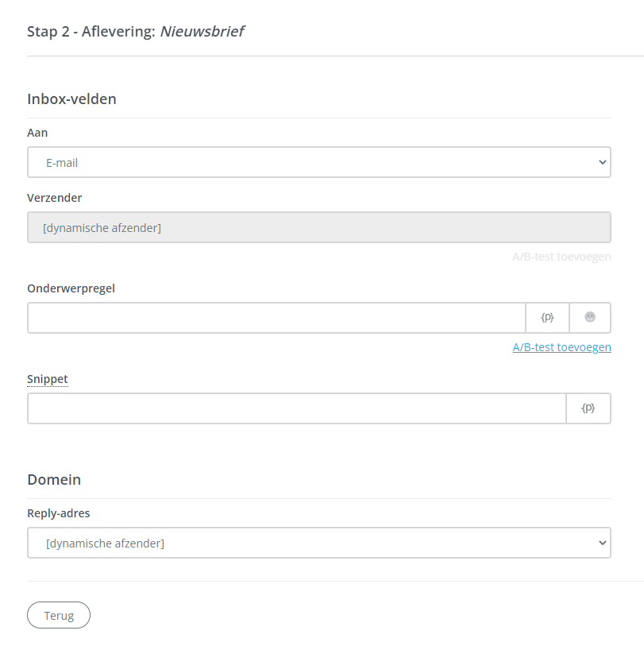Click the Stap 2 - Aflevering title text
Screen dimensions: 644x646
pos(91,32)
